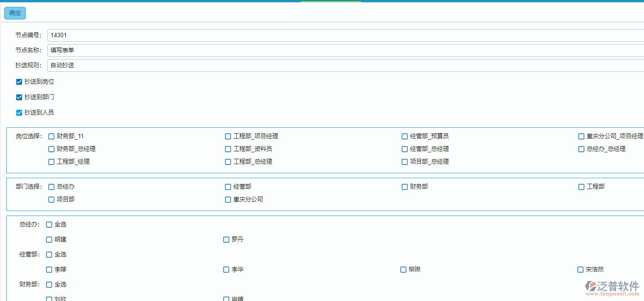Select the 工程部_资料员 checkbox

tap(228, 149)
